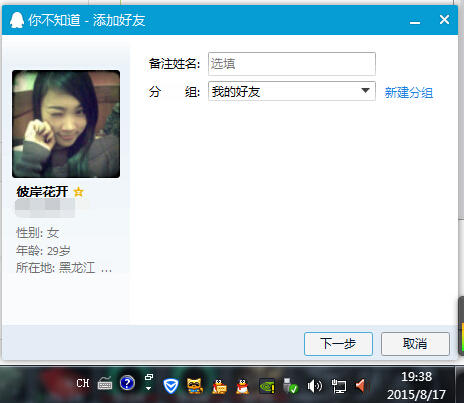464x403 pixels.
Task: Click the blue shield security tray icon
Action: coord(171,386)
